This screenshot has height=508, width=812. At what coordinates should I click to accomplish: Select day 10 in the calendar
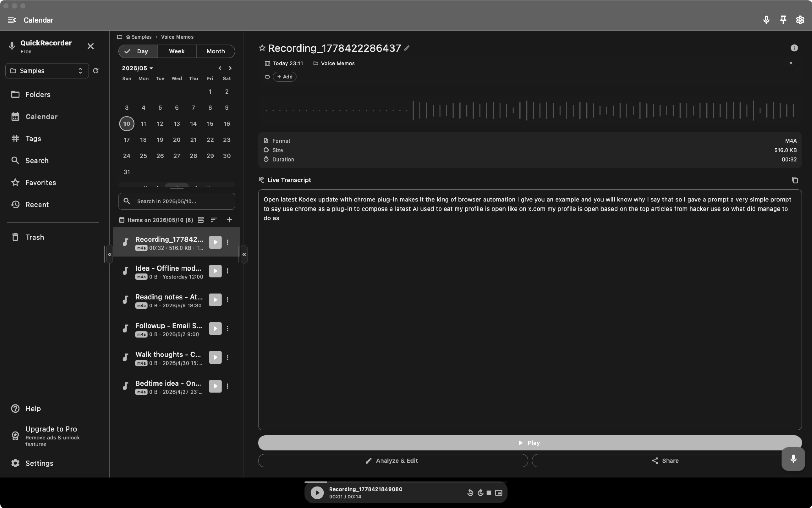coord(127,124)
